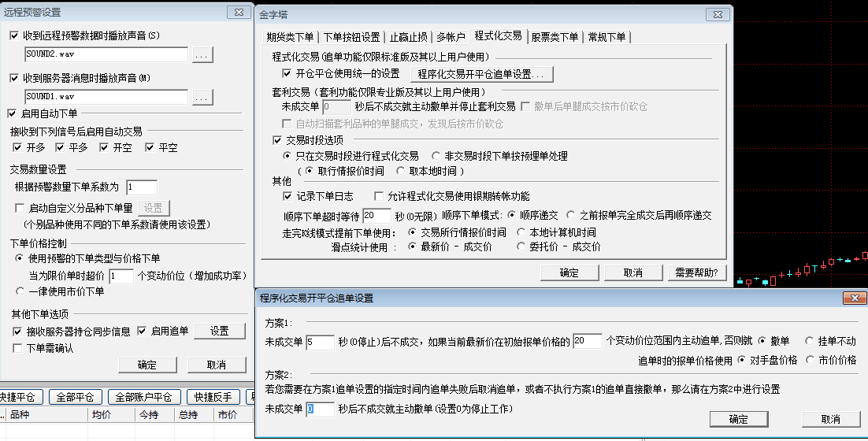Click the 设置 button beside 启用追单

coord(219,332)
